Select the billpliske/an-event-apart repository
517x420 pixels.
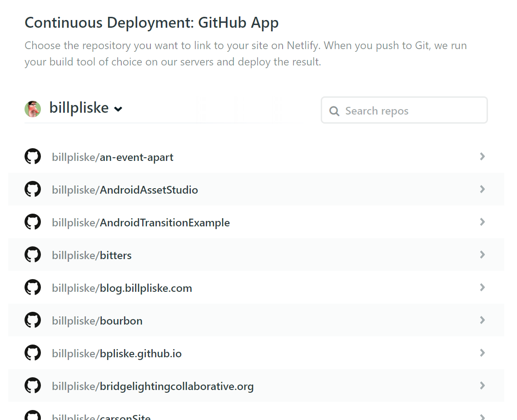256,156
